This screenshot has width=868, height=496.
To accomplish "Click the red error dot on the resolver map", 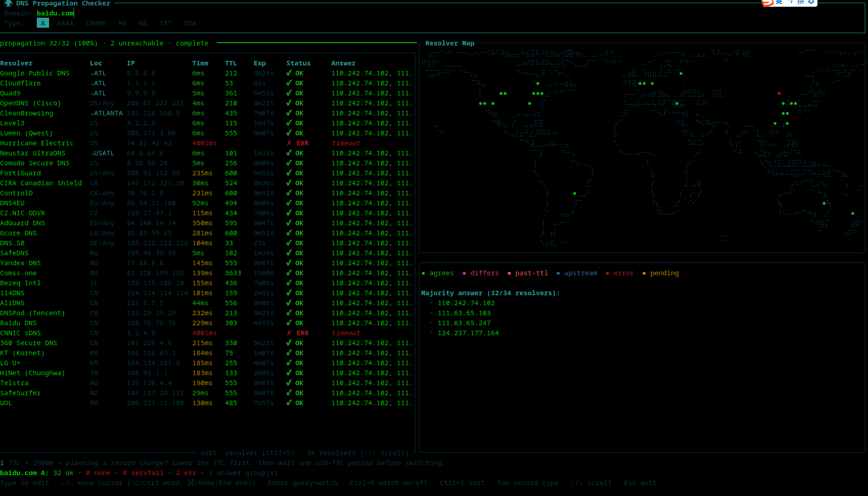I will click(x=779, y=94).
